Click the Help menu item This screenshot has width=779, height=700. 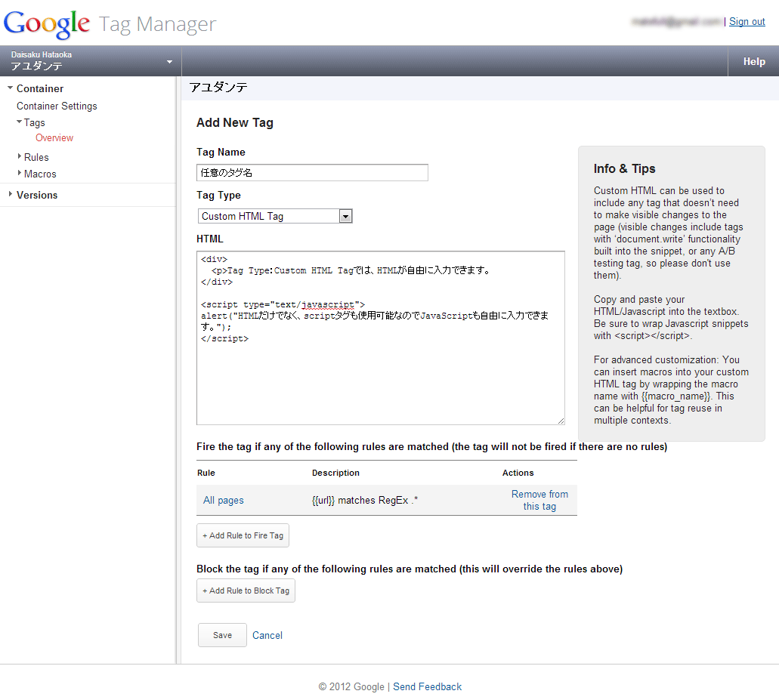pos(753,62)
